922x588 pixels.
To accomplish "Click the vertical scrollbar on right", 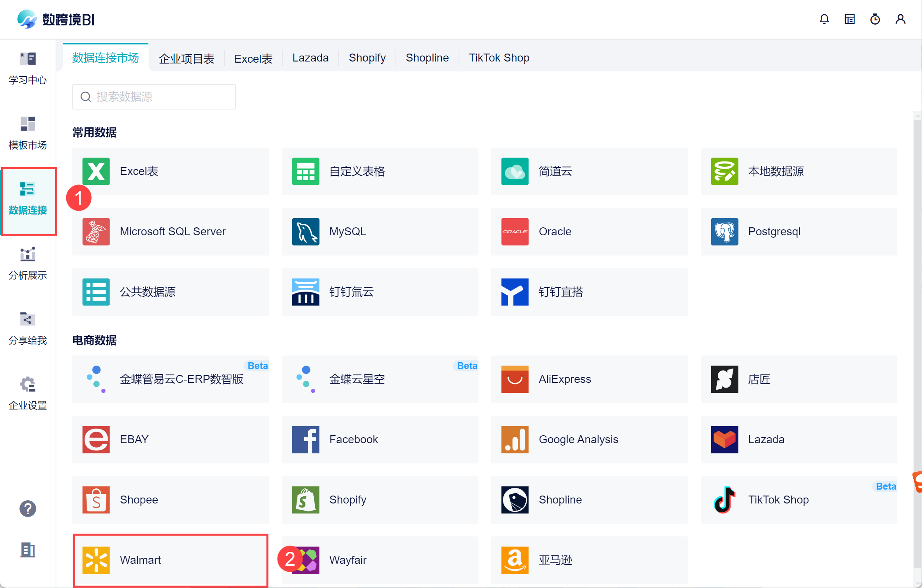I will tap(917, 278).
